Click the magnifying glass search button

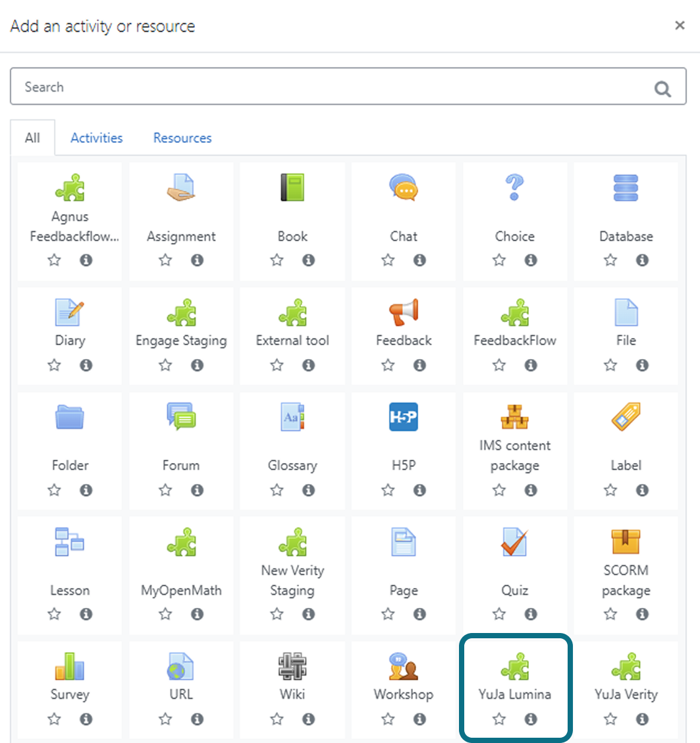coord(662,89)
